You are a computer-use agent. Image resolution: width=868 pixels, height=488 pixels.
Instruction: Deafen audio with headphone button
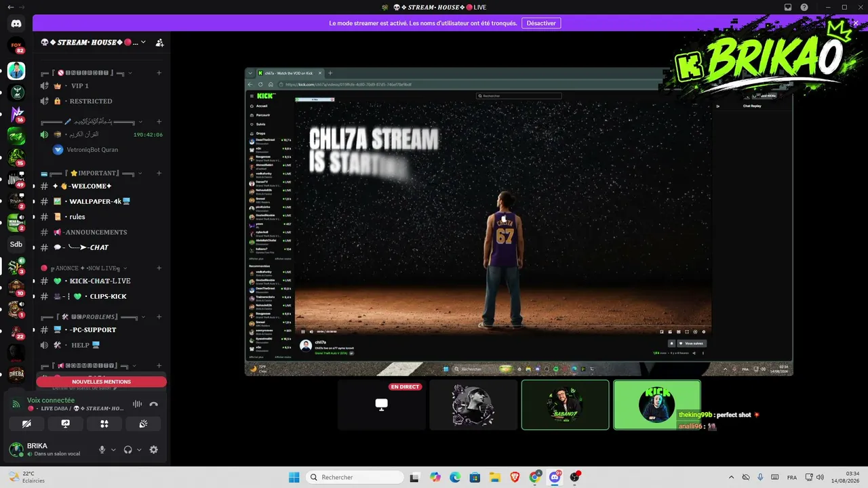[127, 449]
